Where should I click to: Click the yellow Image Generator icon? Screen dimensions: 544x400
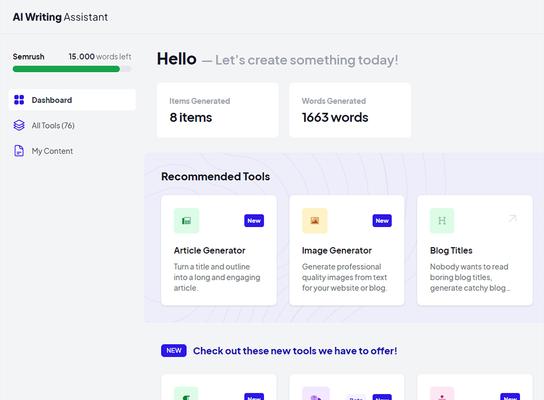315,221
